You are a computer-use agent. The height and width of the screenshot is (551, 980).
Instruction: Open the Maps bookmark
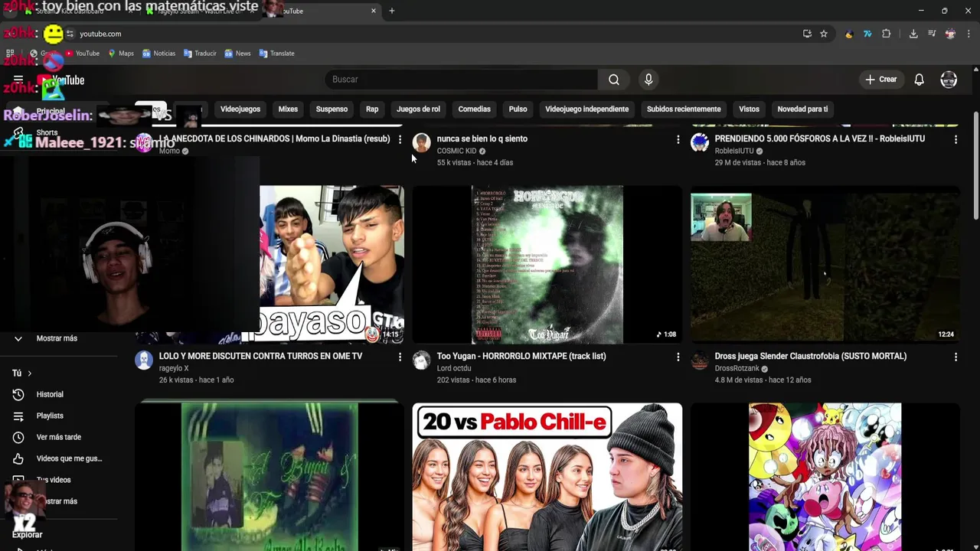[121, 54]
